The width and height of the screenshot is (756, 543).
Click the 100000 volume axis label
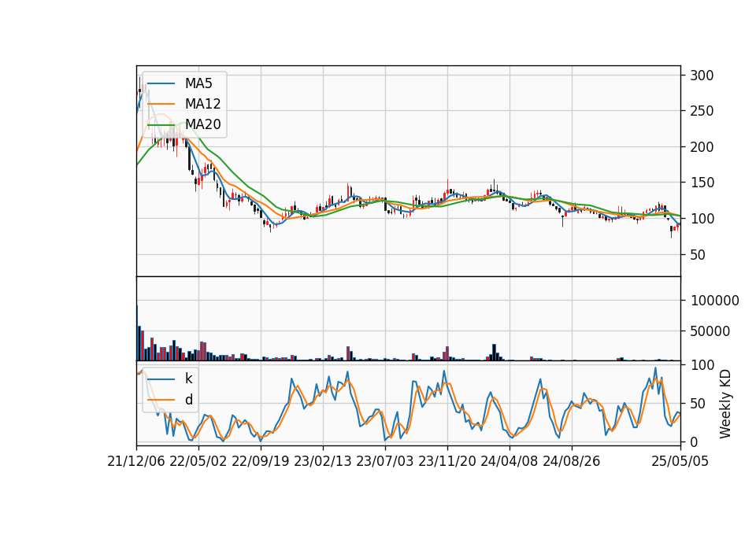tap(715, 301)
